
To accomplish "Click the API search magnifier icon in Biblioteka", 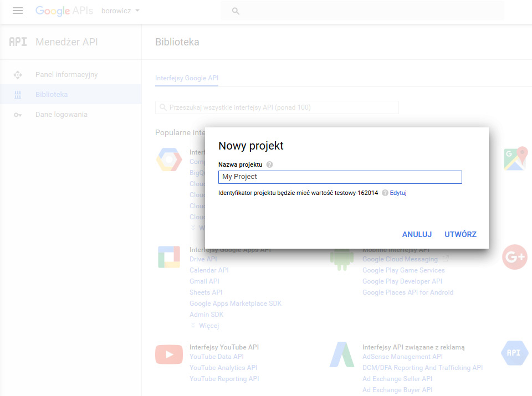I will point(163,107).
